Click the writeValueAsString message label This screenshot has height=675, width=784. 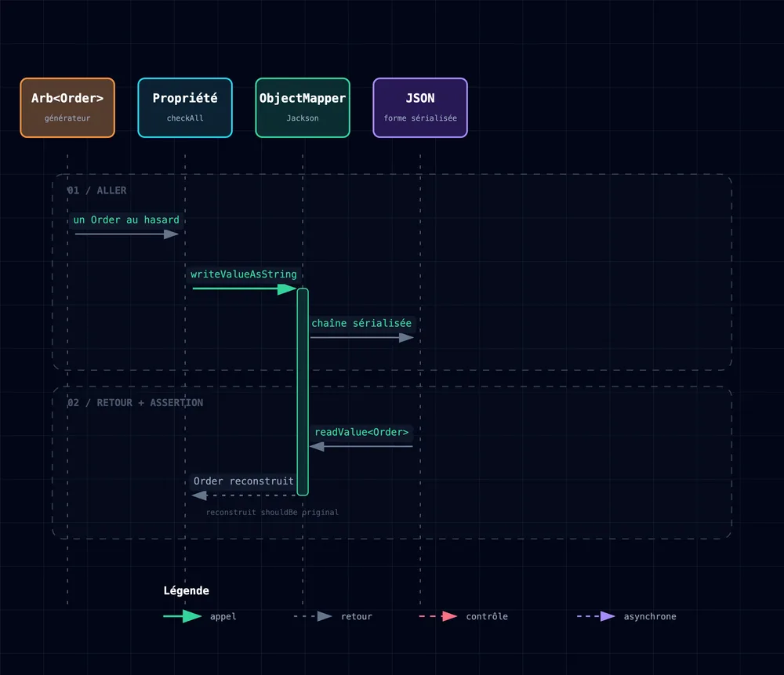click(244, 274)
